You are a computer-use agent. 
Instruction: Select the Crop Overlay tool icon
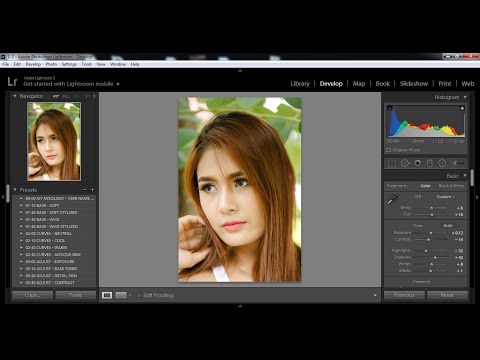point(392,163)
